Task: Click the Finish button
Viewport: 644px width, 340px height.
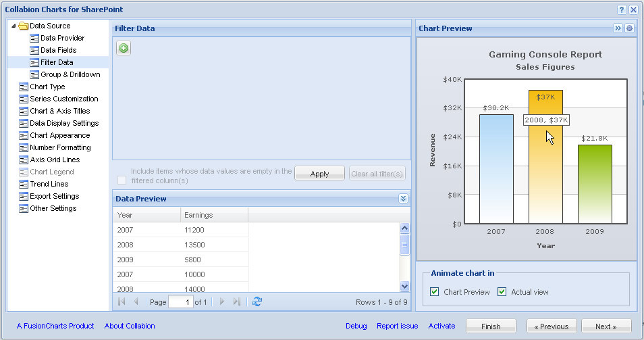Action: (491, 326)
